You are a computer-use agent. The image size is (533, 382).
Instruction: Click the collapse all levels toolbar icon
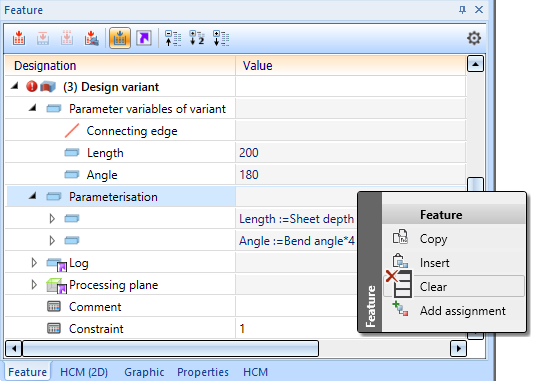[173, 38]
